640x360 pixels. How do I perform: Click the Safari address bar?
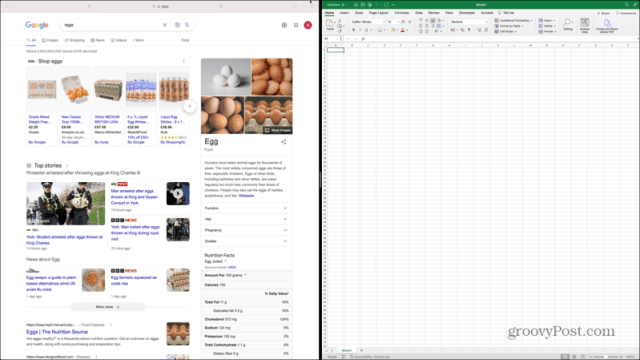(159, 6)
